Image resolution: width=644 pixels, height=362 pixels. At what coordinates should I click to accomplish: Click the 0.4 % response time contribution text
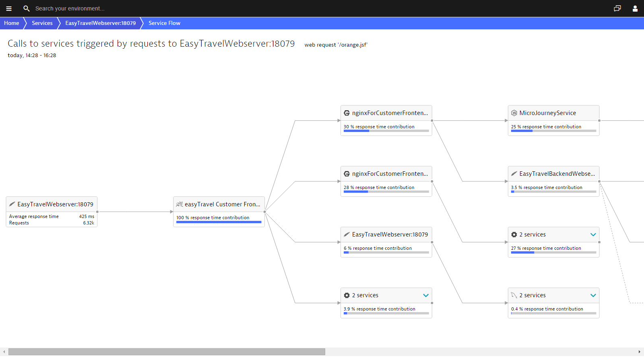pos(547,309)
